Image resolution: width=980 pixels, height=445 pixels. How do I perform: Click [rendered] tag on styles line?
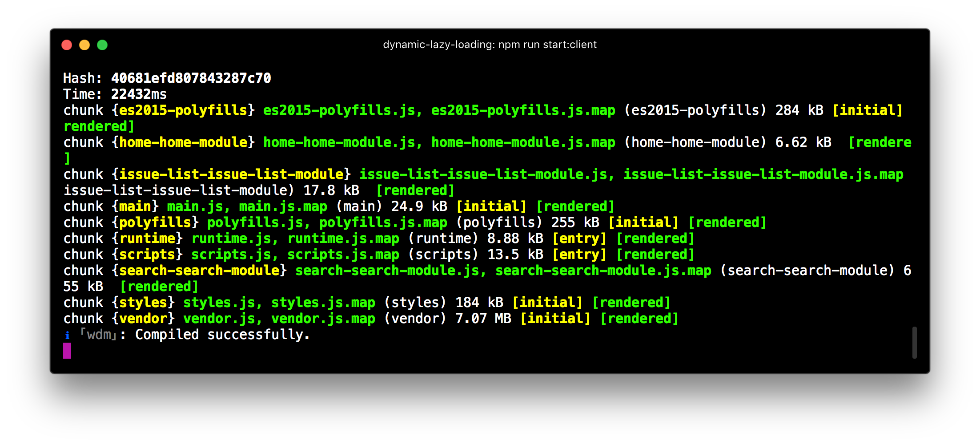click(631, 303)
